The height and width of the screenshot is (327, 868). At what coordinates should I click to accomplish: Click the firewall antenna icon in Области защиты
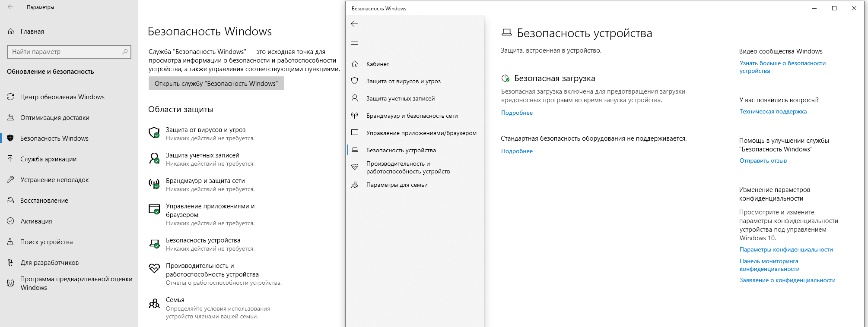click(154, 184)
